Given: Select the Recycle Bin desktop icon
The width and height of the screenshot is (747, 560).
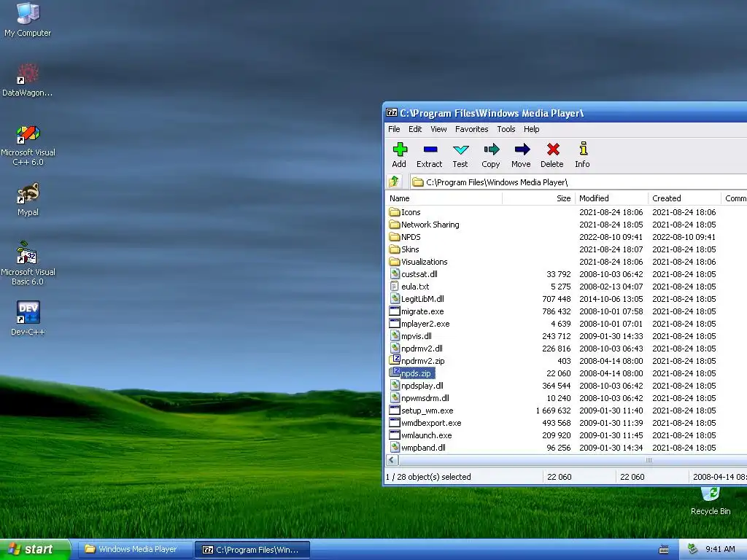Looking at the screenshot, I should 711,502.
